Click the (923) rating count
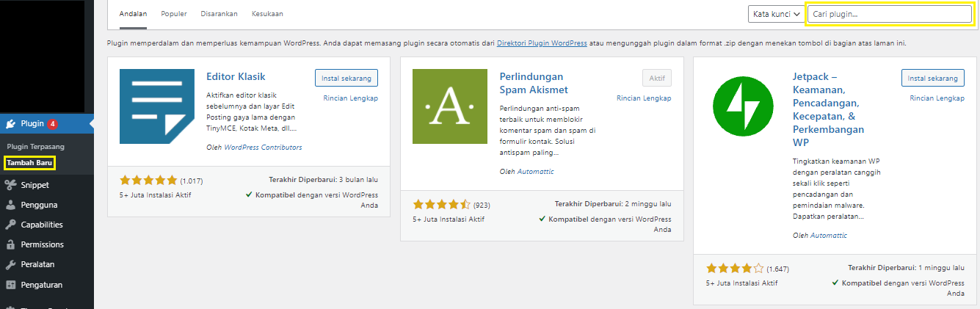Image resolution: width=980 pixels, height=309 pixels. (x=482, y=205)
